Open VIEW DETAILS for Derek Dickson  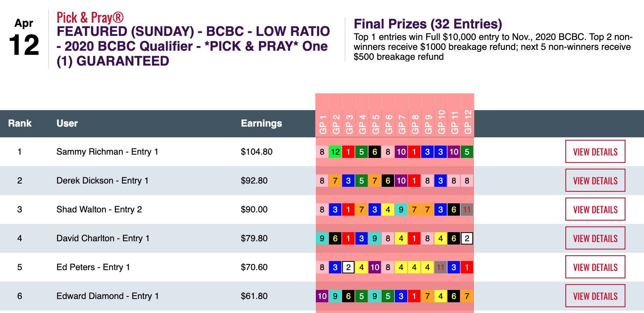(595, 181)
